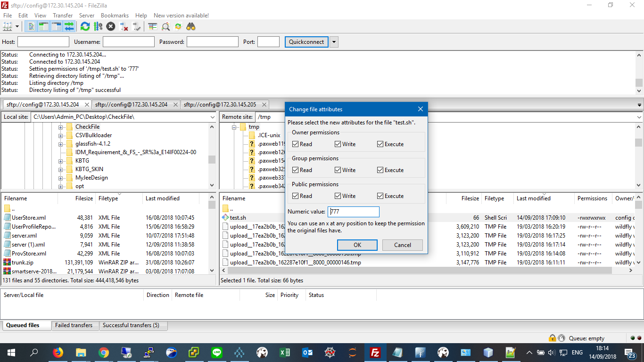
Task: Collapse the tmp folder in remote tree
Action: pyautogui.click(x=234, y=127)
